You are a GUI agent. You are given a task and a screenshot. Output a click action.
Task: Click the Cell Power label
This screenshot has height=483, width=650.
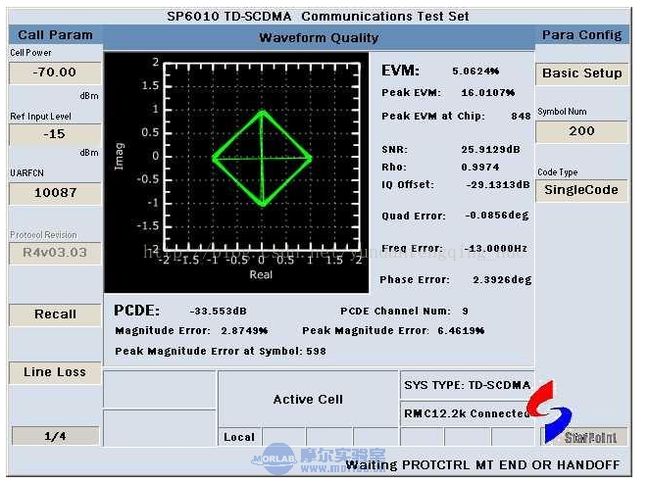tap(31, 53)
